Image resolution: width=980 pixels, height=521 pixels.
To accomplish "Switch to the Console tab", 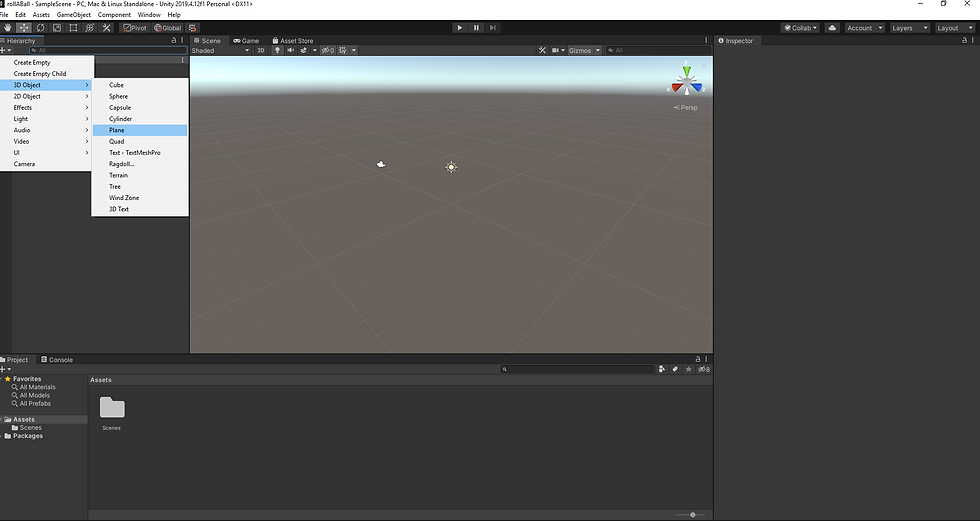I will 57,360.
